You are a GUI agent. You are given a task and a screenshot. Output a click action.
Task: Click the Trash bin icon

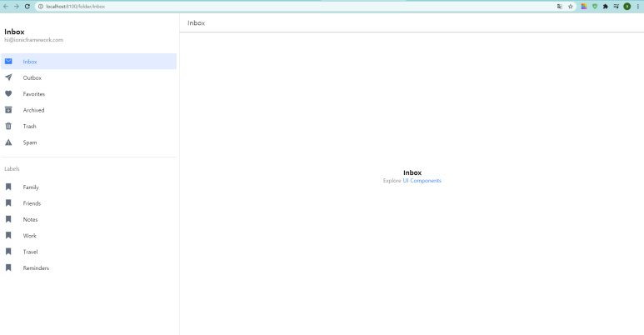pyautogui.click(x=8, y=126)
